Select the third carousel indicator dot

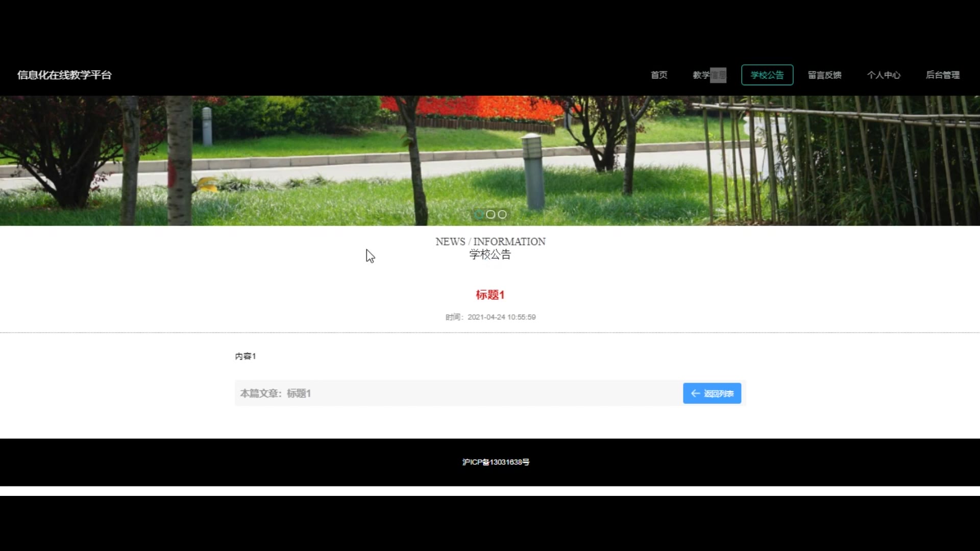pyautogui.click(x=502, y=215)
